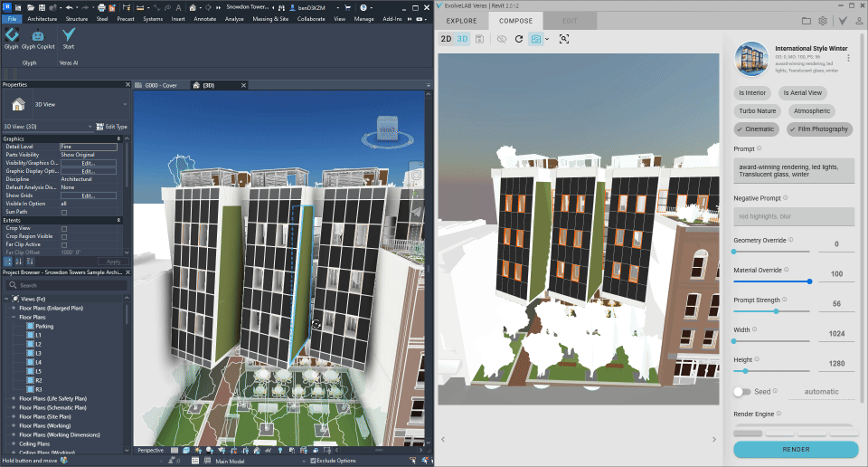Open Glyph Copilot from ribbon
This screenshot has height=467, width=868.
coord(38,39)
